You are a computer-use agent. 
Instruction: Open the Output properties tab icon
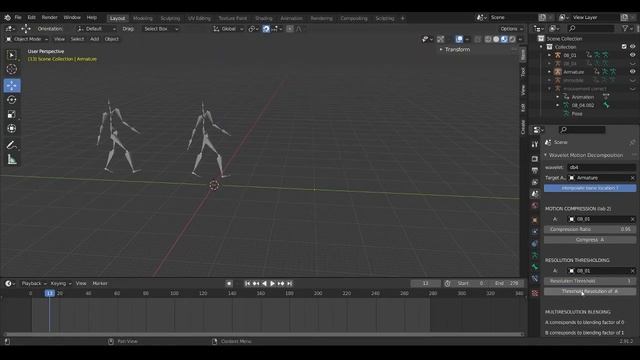[535, 171]
